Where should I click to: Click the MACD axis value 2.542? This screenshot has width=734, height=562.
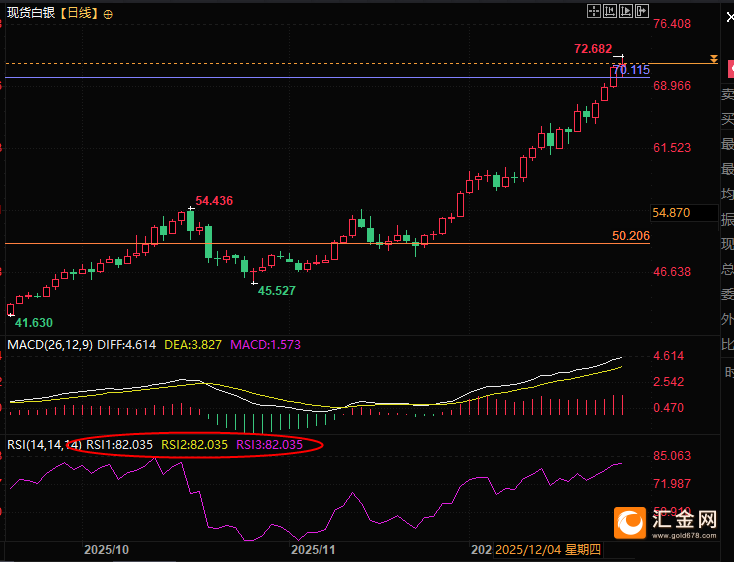[668, 382]
